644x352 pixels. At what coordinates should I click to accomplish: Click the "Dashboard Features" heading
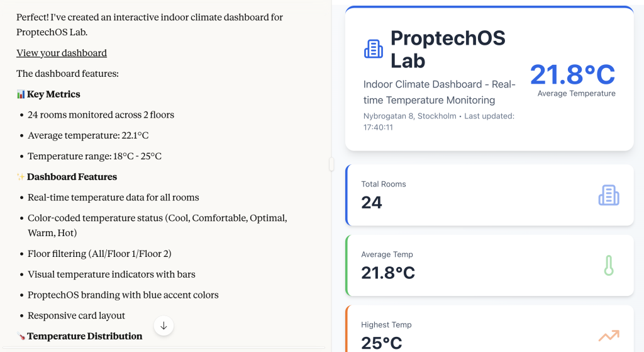tap(72, 177)
